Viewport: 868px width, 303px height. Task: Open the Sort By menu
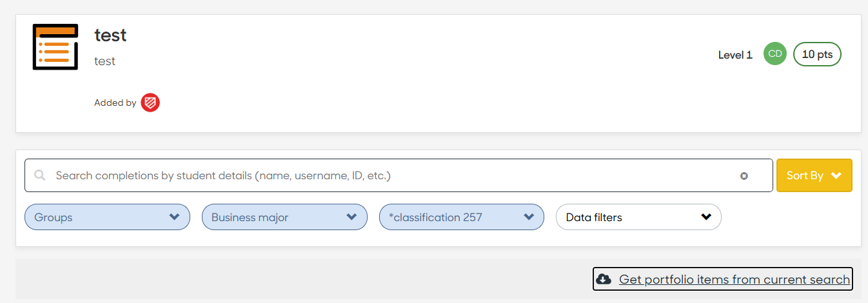pyautogui.click(x=814, y=175)
